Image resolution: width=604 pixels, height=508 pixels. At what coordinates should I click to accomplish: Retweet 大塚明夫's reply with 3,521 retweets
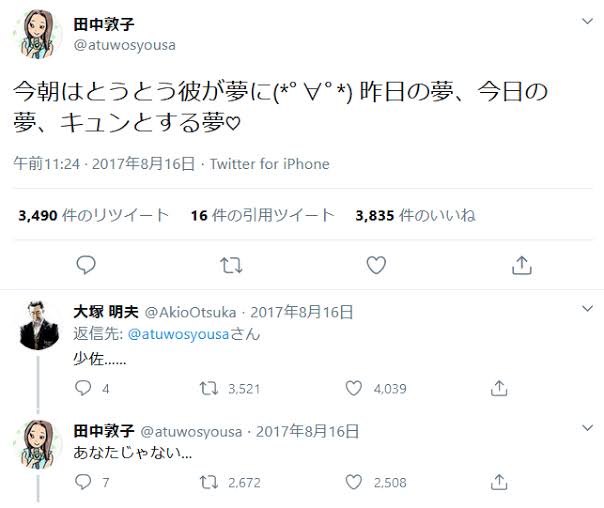tap(209, 388)
